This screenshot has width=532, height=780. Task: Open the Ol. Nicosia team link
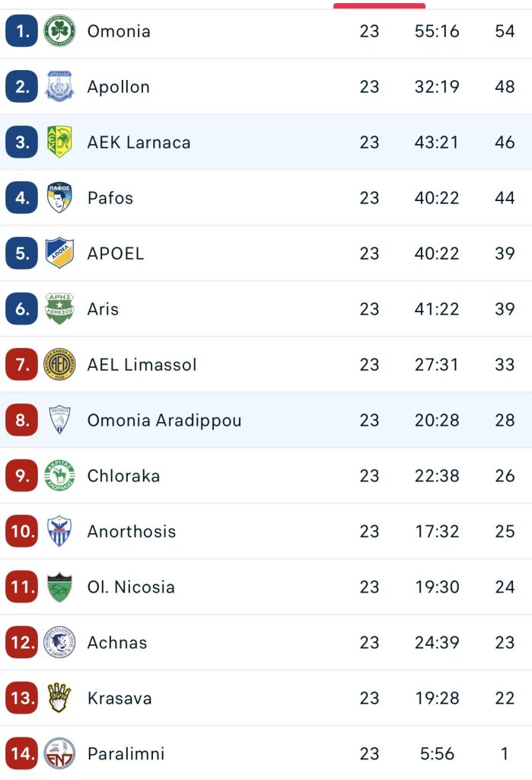tap(131, 587)
